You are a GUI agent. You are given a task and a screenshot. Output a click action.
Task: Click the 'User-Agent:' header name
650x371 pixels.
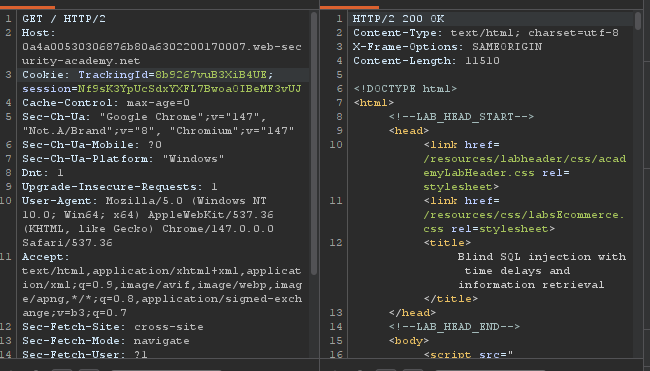pyautogui.click(x=60, y=201)
